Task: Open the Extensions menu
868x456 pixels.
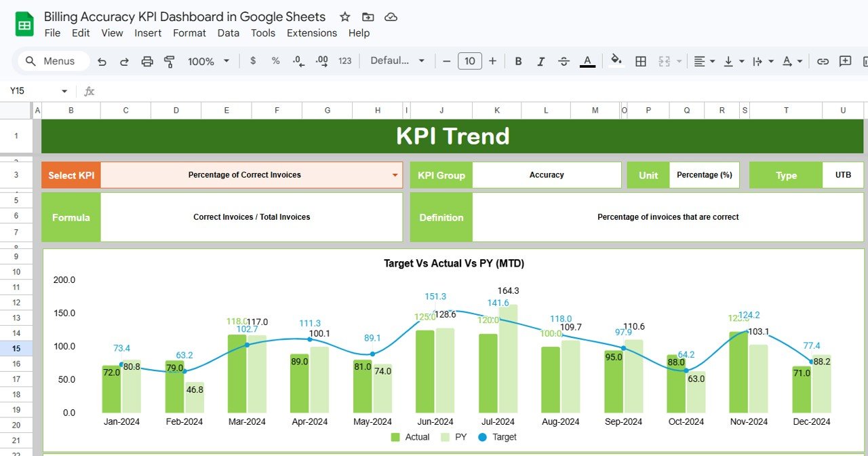Action: 311,33
